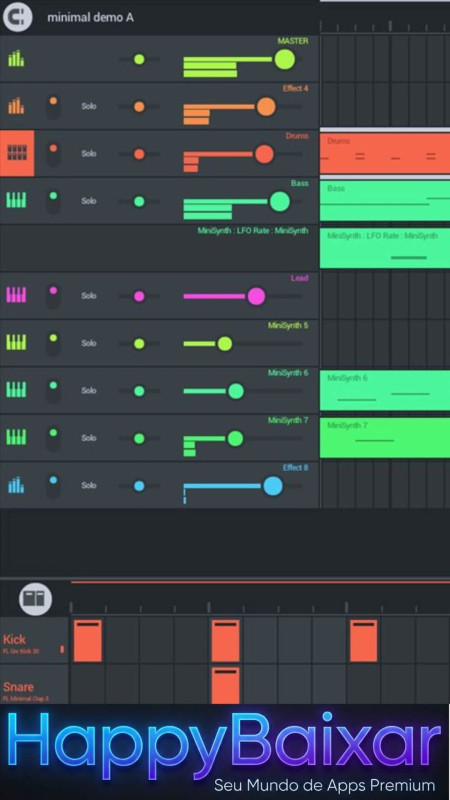Mute the Lead track
Image resolution: width=450 pixels, height=800 pixels.
[53, 296]
